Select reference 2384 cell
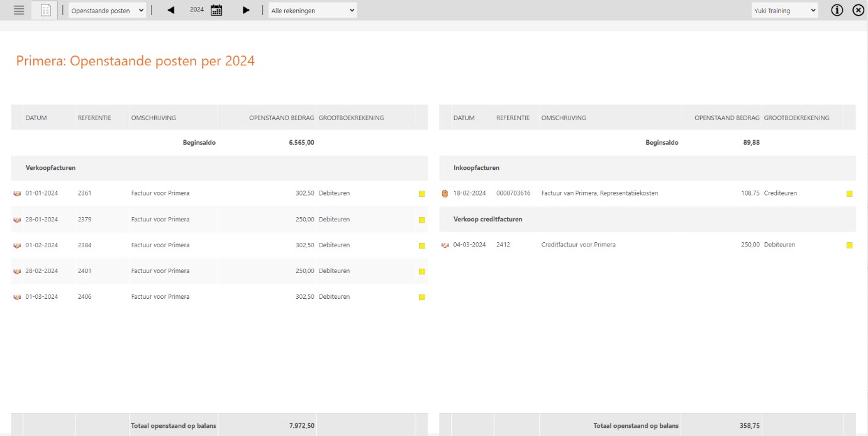The image size is (868, 436). tap(84, 245)
